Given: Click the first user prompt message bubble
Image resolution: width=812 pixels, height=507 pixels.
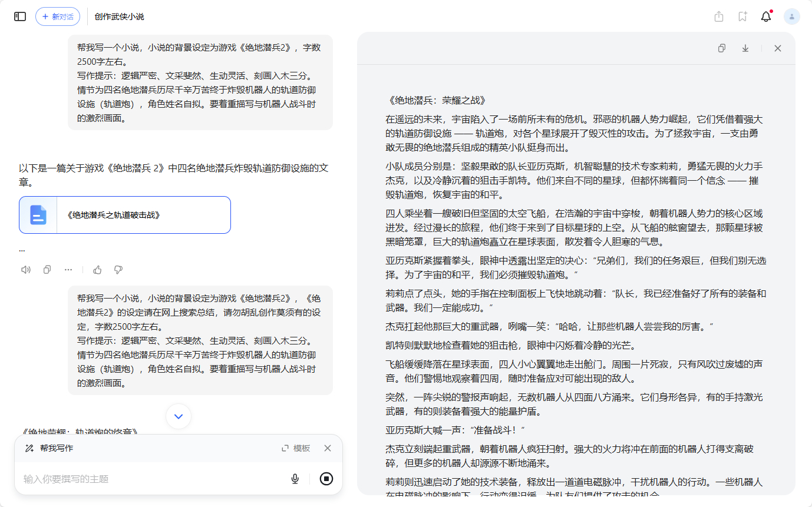Looking at the screenshot, I should [x=200, y=82].
